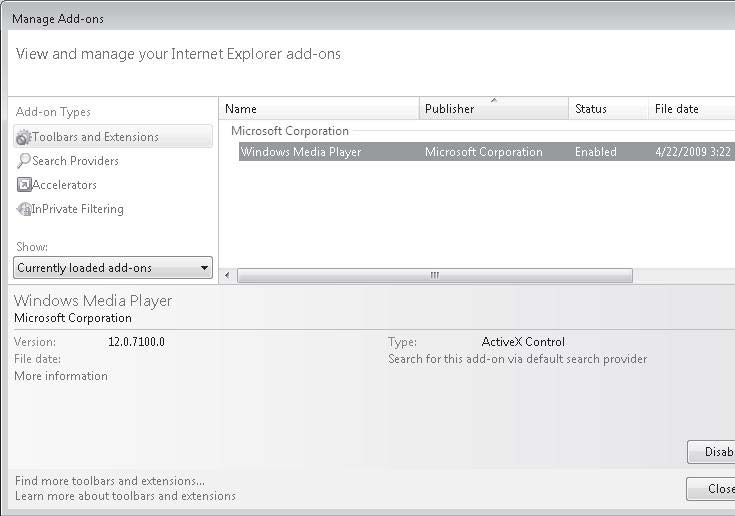The height and width of the screenshot is (516, 735).
Task: Sort by the Name column header
Action: click(319, 109)
